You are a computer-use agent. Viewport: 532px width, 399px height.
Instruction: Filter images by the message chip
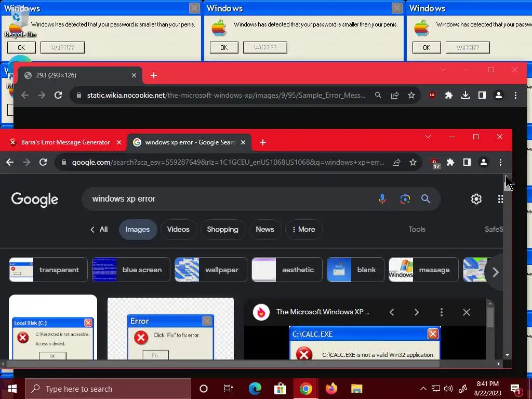point(423,270)
